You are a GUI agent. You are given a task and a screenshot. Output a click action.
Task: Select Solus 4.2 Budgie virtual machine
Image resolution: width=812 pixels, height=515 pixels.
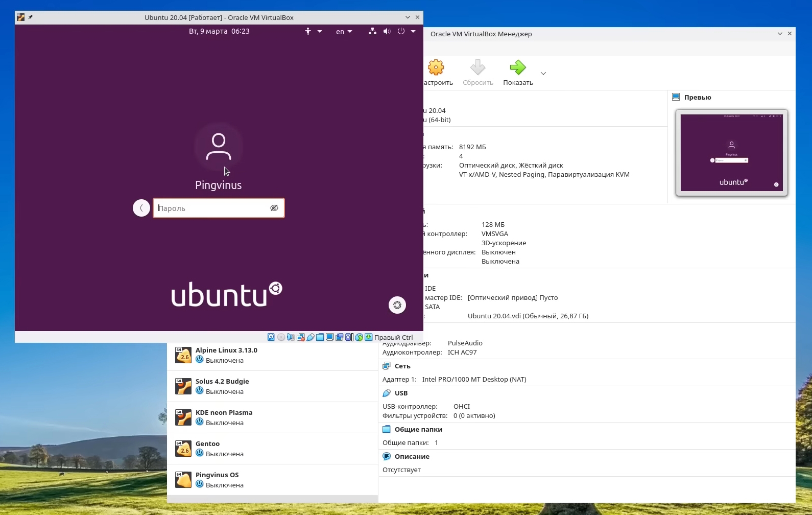coord(272,386)
